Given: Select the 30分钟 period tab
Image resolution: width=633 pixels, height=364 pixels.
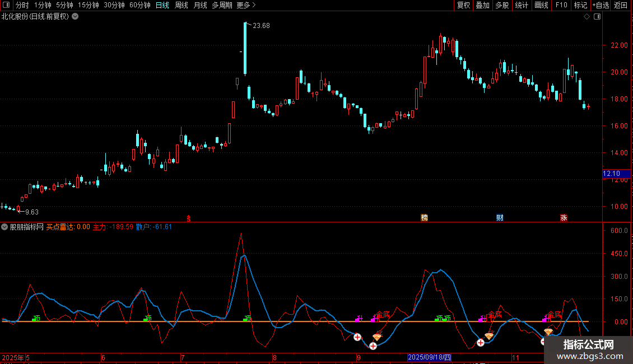Looking at the screenshot, I should point(114,5).
